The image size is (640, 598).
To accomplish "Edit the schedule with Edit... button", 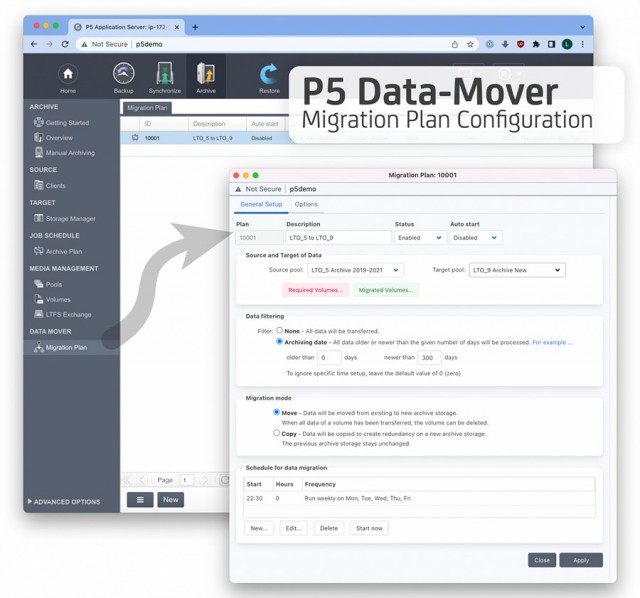I will click(x=293, y=528).
